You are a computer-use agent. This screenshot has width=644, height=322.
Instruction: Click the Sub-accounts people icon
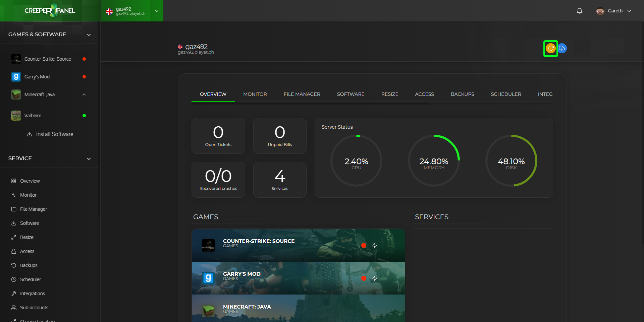click(x=14, y=308)
